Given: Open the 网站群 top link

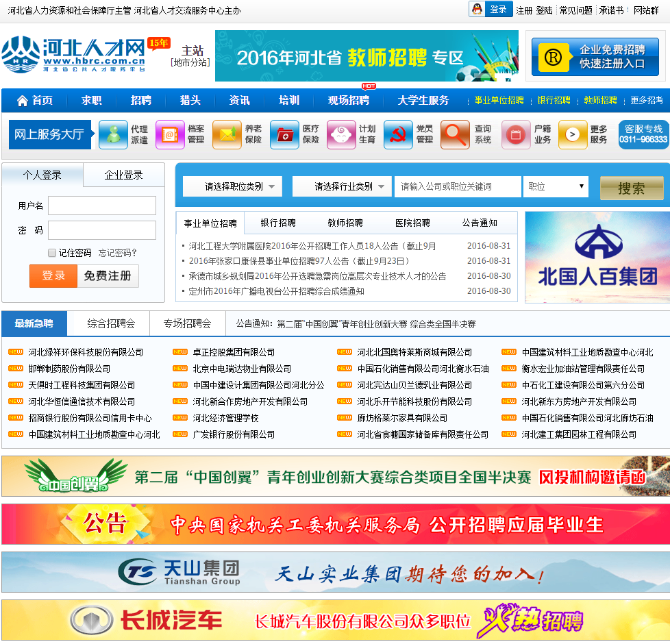Looking at the screenshot, I should (646, 10).
